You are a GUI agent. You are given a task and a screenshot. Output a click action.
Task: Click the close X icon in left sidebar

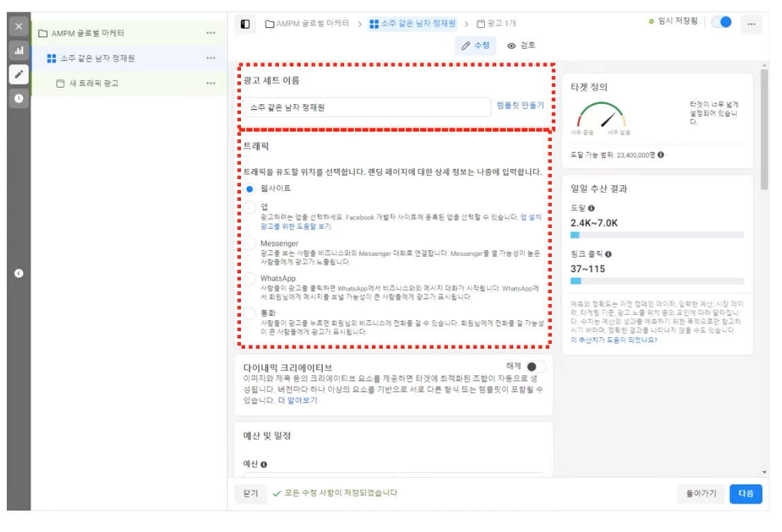[18, 26]
